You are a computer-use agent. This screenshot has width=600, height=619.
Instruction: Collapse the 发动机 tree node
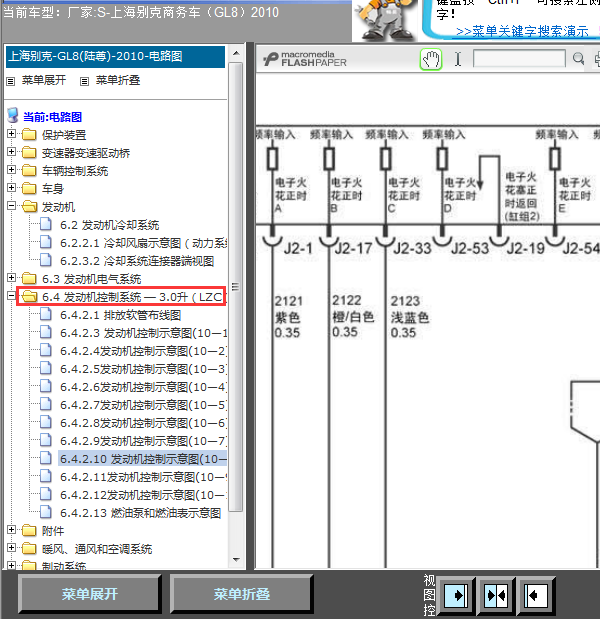tap(11, 206)
